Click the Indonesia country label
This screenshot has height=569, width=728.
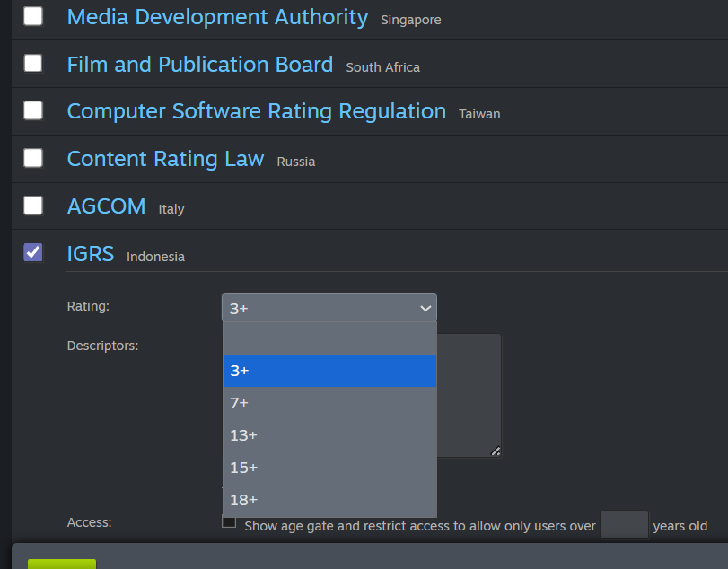point(155,257)
